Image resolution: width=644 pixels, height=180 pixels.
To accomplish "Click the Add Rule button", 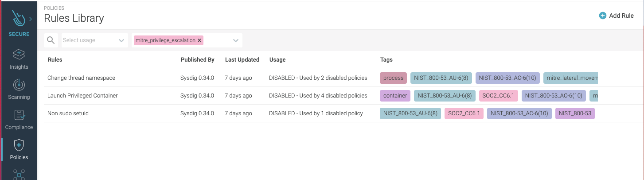I will [x=617, y=16].
